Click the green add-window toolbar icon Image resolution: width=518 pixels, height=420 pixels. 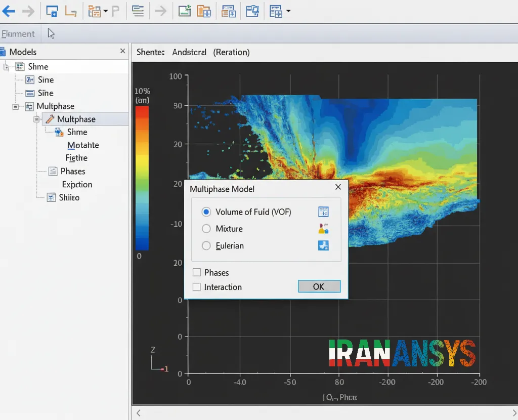(185, 11)
